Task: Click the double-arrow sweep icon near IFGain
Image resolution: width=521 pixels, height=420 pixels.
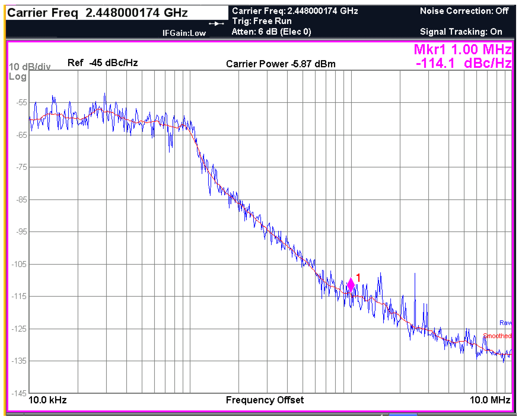Action: click(216, 24)
